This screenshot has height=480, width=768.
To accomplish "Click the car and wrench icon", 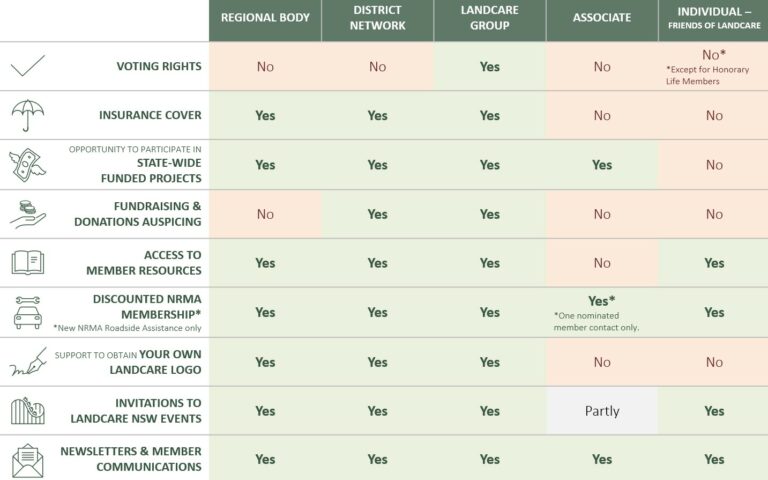I will (x=28, y=312).
